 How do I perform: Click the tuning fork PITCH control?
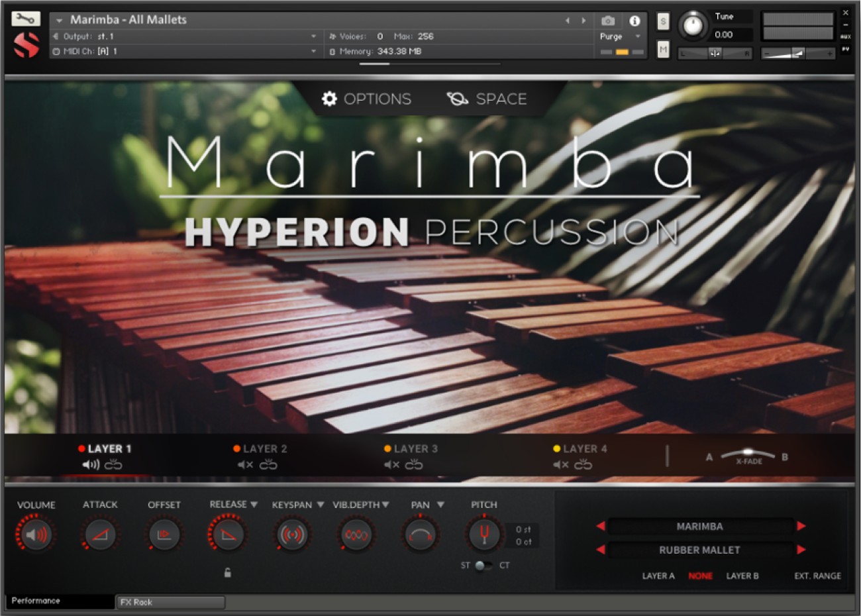coord(483,533)
